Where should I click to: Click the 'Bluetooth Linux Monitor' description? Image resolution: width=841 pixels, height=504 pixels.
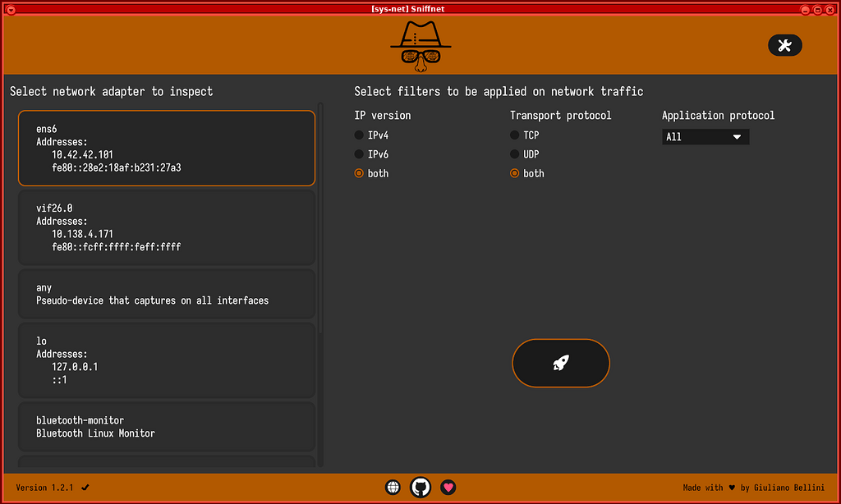click(95, 433)
